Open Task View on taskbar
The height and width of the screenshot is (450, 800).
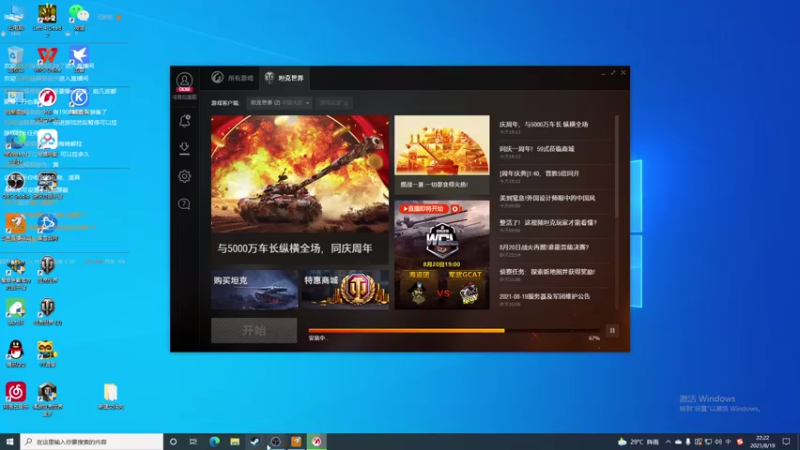point(193,442)
